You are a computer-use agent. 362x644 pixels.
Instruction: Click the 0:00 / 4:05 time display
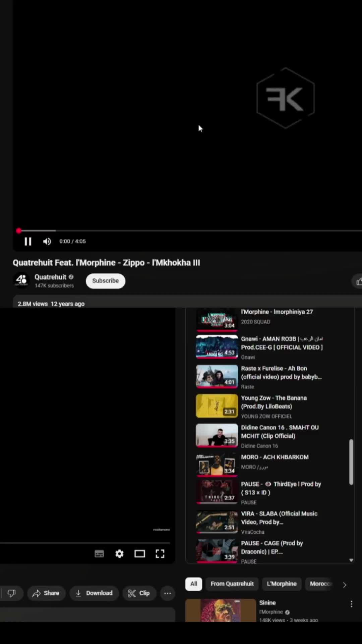(x=72, y=241)
